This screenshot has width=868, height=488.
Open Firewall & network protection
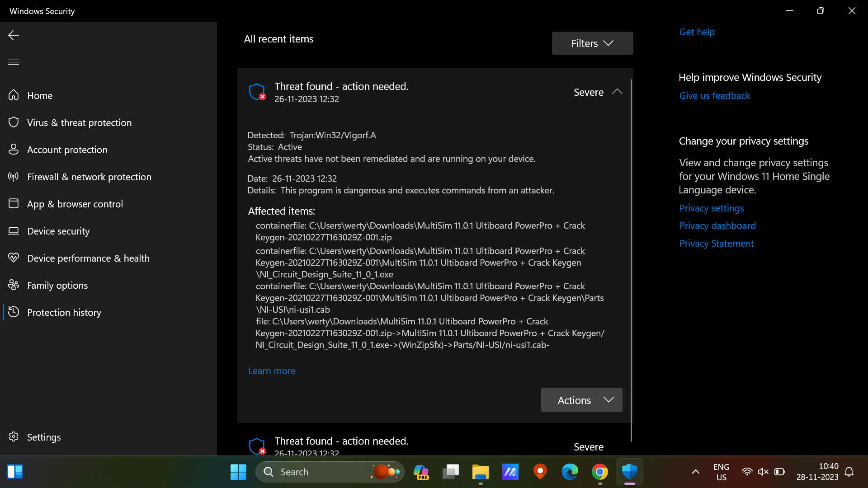89,177
